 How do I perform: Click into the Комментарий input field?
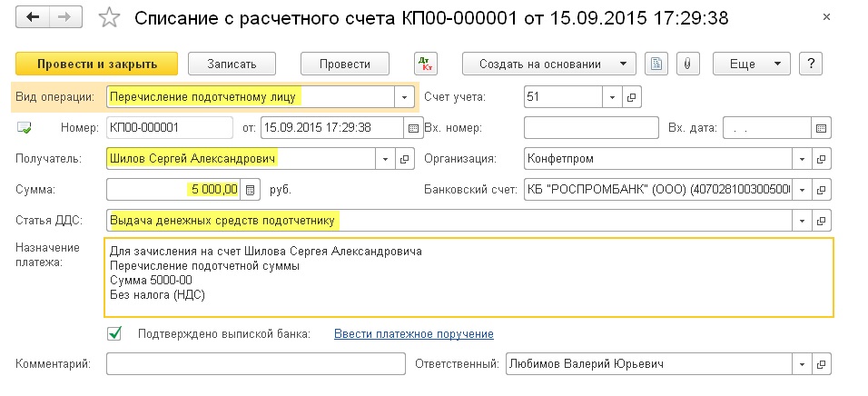(256, 364)
